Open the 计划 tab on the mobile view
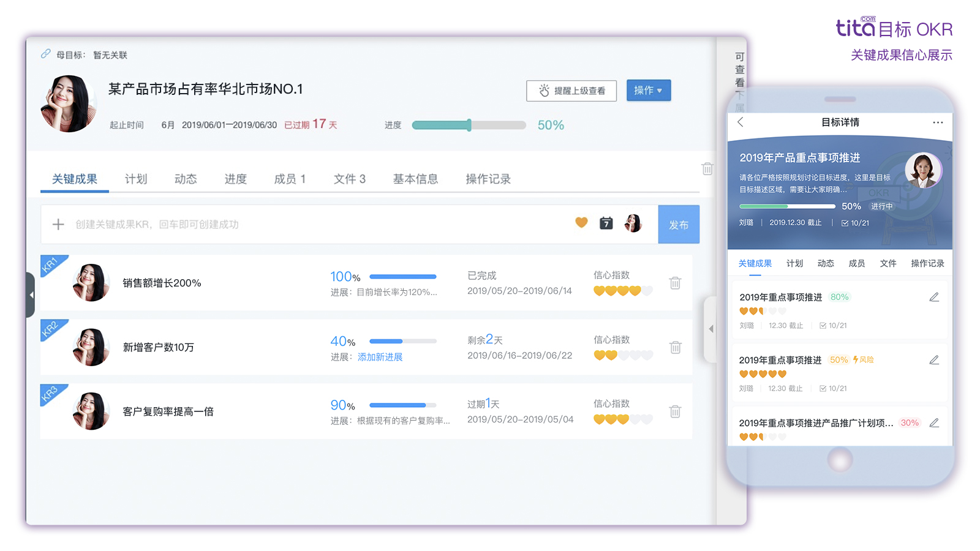The width and height of the screenshot is (980, 551). tap(794, 263)
